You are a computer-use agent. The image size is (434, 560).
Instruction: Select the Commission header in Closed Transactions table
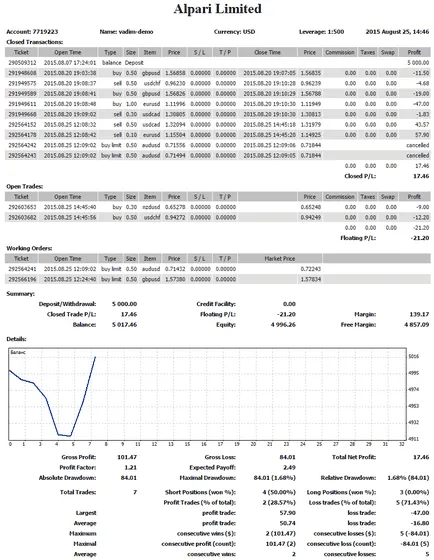pos(340,52)
